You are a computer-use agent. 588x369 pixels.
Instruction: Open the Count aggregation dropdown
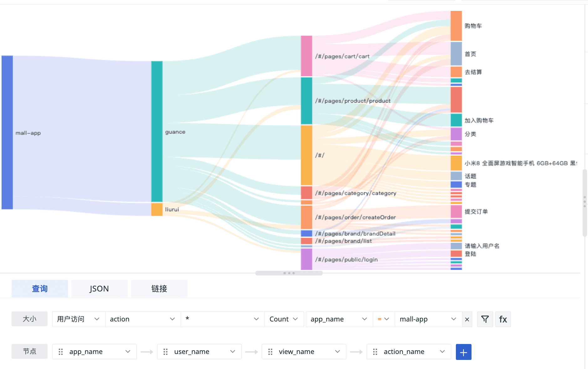click(x=284, y=319)
